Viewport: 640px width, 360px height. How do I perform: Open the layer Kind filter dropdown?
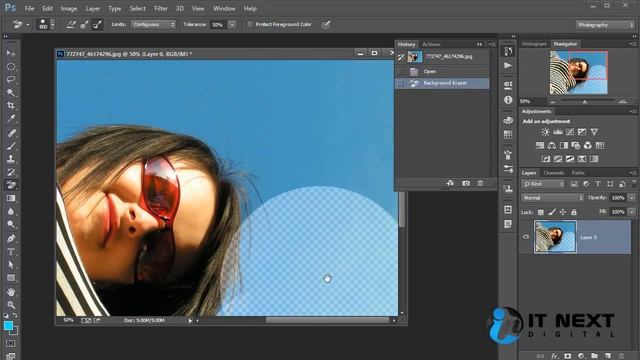tap(542, 184)
